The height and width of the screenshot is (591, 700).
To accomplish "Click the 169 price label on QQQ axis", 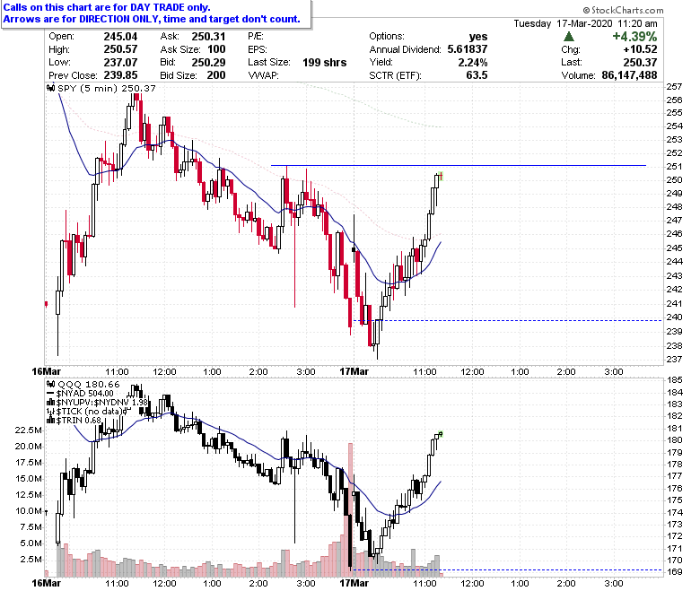I will tap(674, 572).
